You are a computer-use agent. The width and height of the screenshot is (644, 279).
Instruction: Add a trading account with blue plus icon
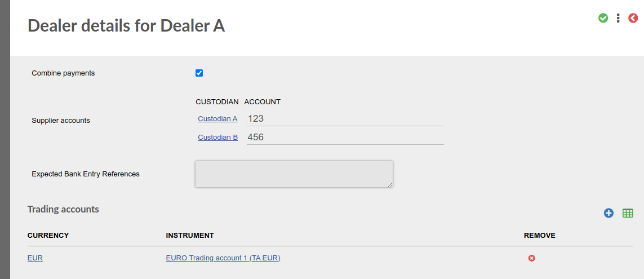tap(609, 213)
